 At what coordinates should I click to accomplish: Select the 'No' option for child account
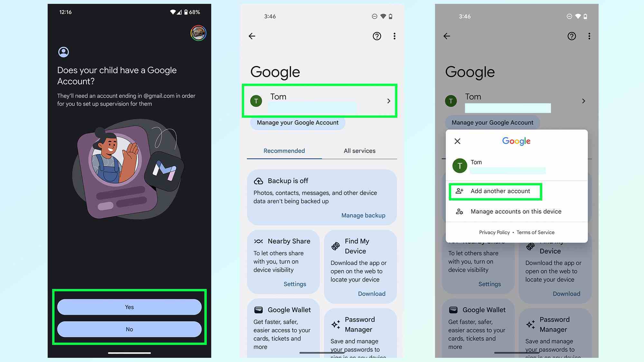tap(129, 329)
